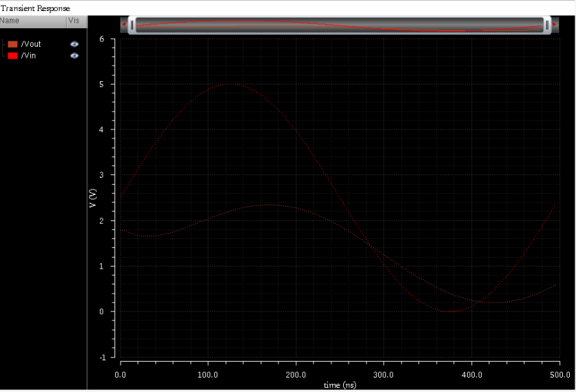Click the middle of the waveform overview bar

(x=340, y=25)
